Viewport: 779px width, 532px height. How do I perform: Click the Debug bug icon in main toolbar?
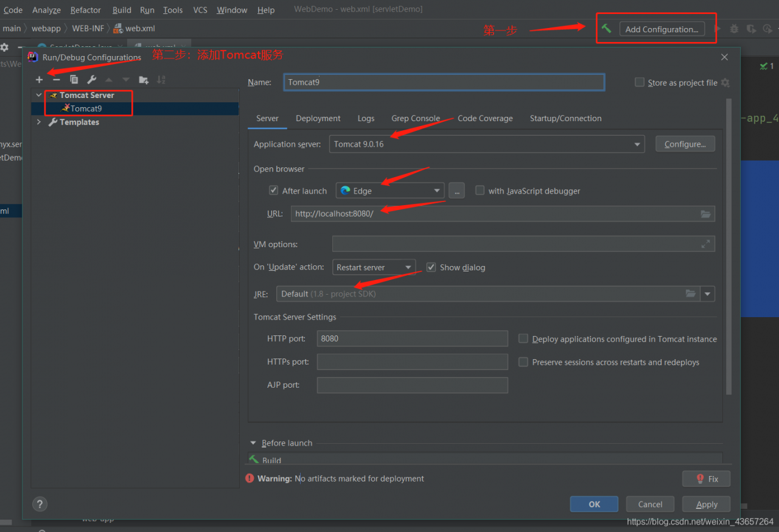pos(735,29)
